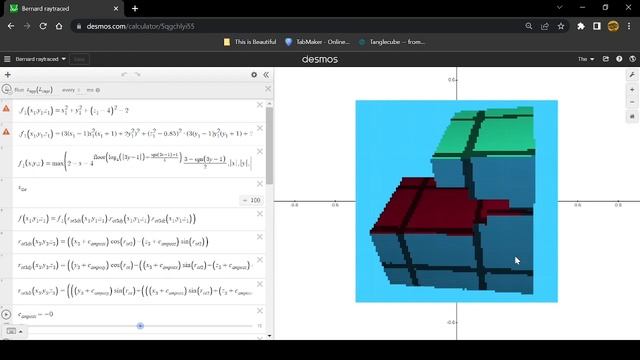Open browser zoom magnifier icon

coord(529,26)
